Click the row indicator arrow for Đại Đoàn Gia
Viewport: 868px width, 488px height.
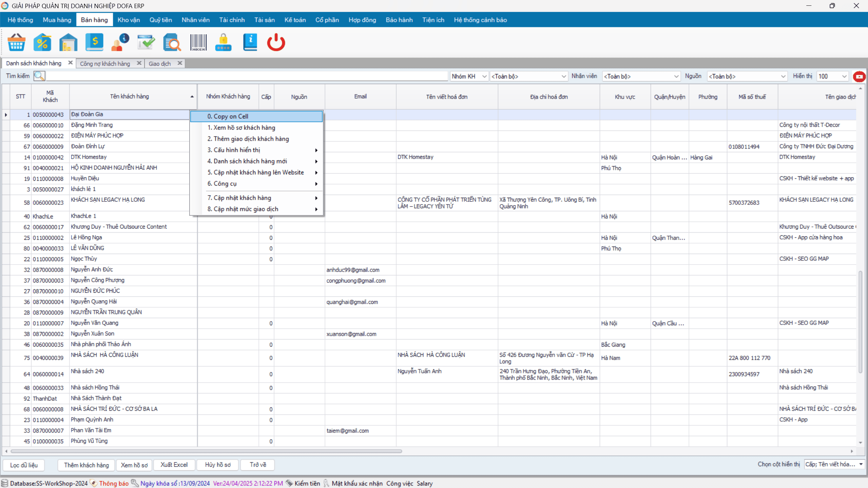tap(6, 115)
